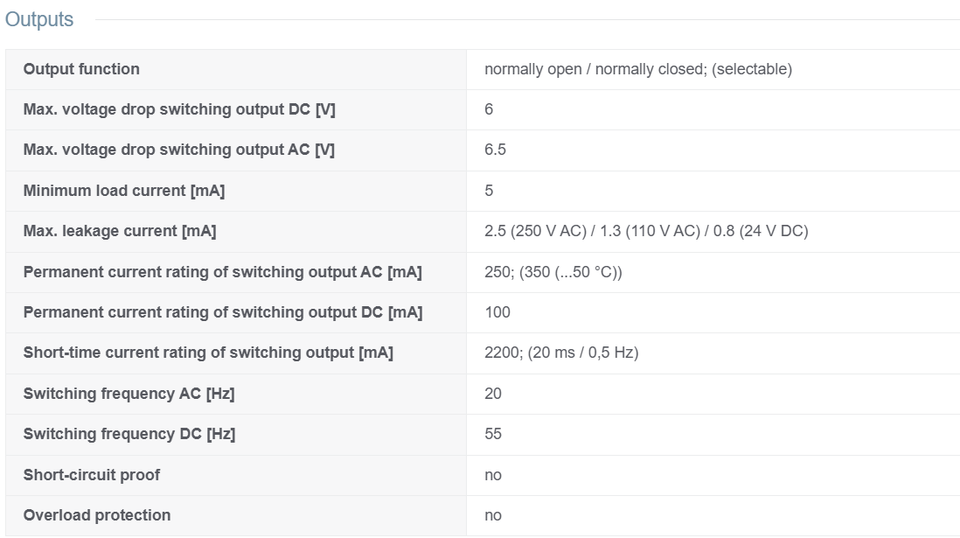Select the Switching frequency DC value 55
The width and height of the screenshot is (960, 538).
(493, 435)
